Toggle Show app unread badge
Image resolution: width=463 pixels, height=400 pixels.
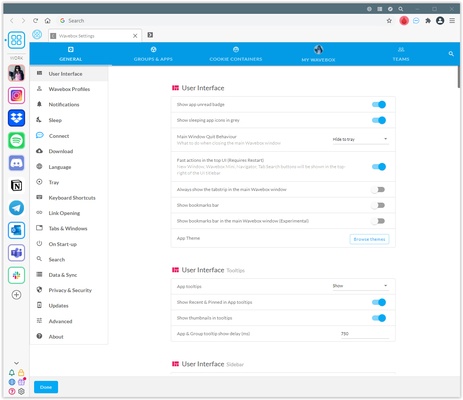(x=379, y=105)
